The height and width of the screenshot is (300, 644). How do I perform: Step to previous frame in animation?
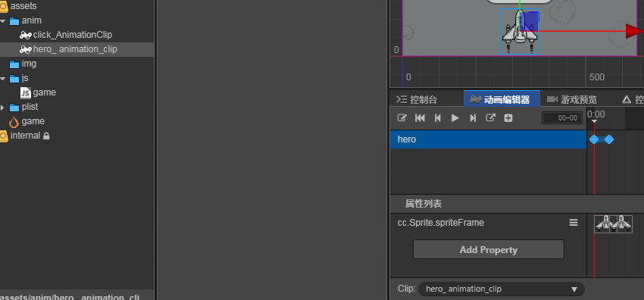(x=437, y=117)
